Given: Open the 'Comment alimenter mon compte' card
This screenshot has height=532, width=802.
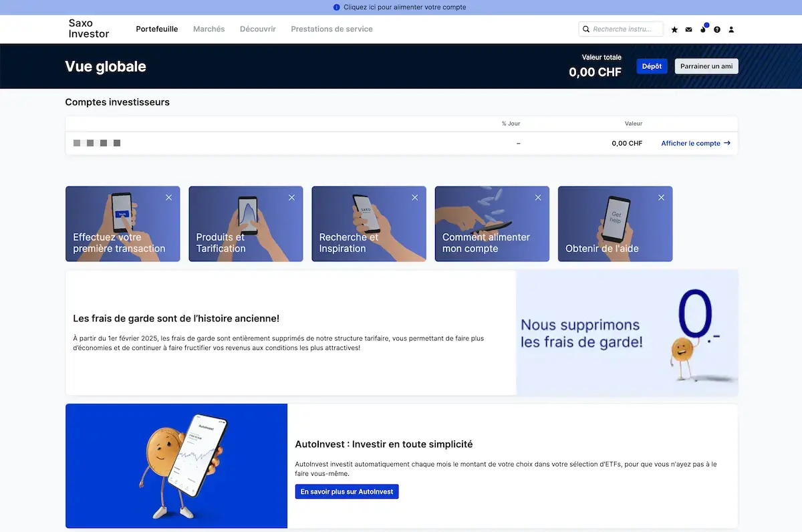Looking at the screenshot, I should (492, 224).
